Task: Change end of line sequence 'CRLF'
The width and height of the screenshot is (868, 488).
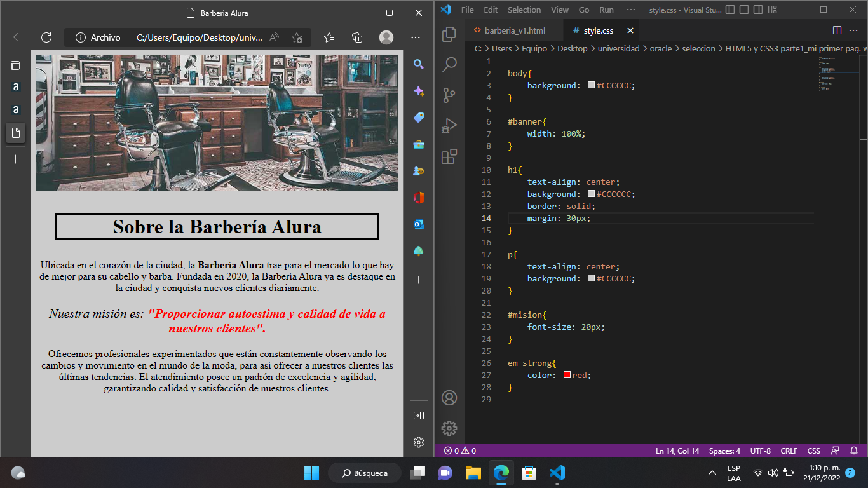Action: [x=789, y=451]
